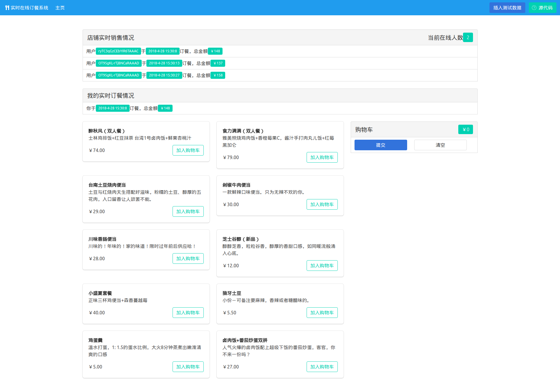
Task: Add 卤肉饭+番茄炒蛋双拼 to cart
Action: point(322,367)
